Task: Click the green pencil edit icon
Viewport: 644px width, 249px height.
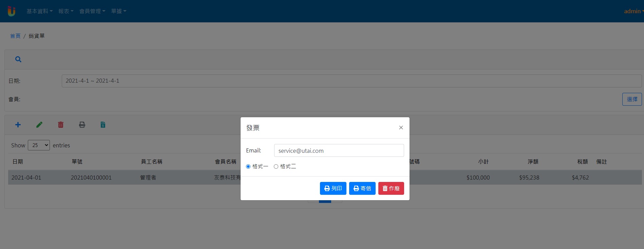Action: (x=39, y=125)
